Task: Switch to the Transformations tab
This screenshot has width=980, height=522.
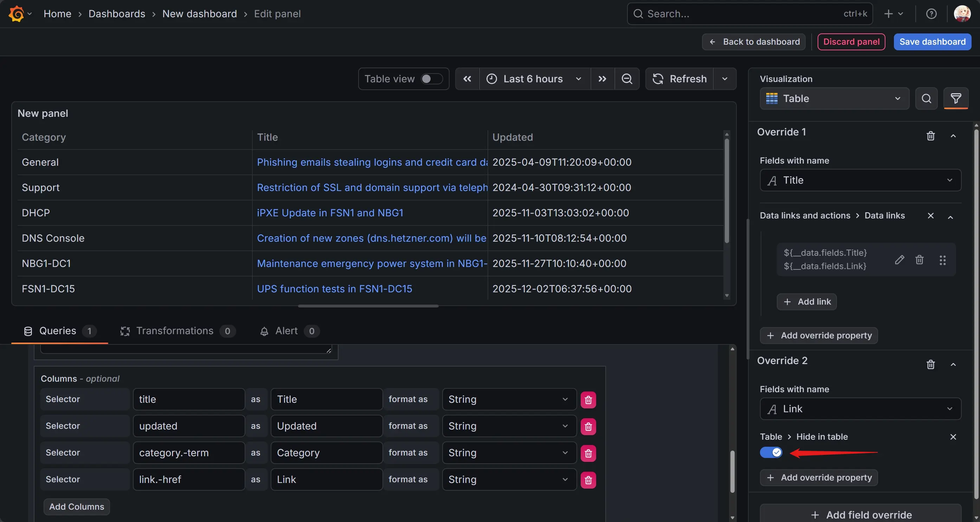Action: point(175,331)
